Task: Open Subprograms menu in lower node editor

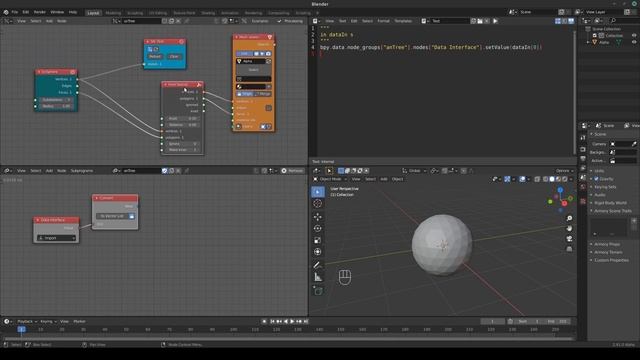Action: point(82,171)
